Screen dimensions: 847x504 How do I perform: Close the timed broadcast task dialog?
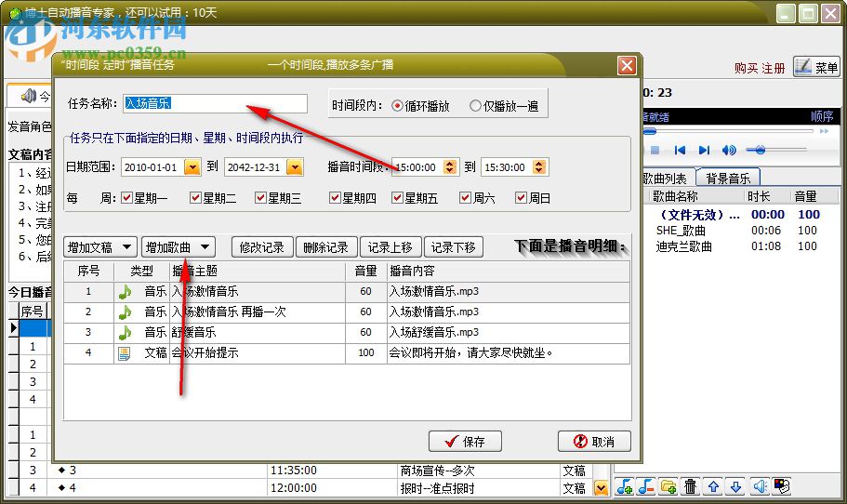(627, 66)
